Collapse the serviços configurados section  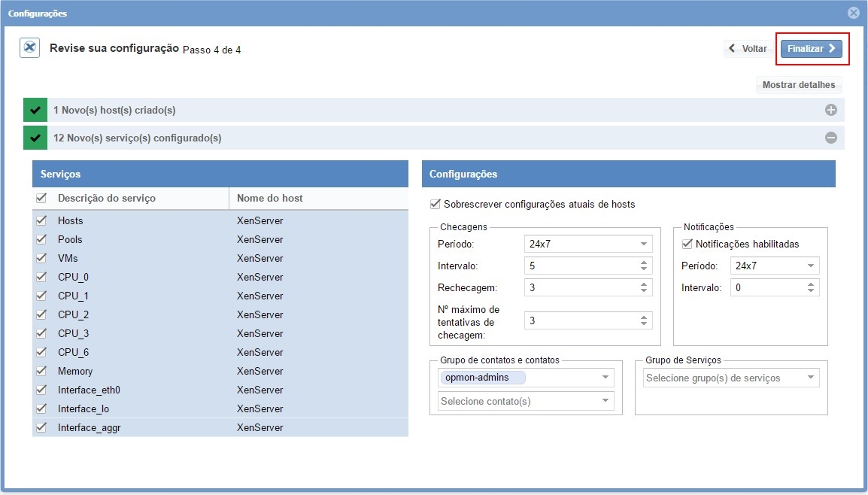click(830, 138)
